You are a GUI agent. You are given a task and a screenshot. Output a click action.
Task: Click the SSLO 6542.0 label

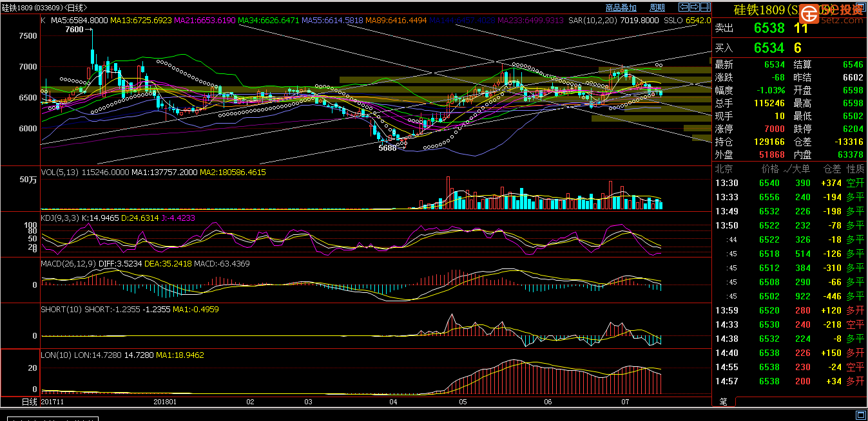point(687,21)
